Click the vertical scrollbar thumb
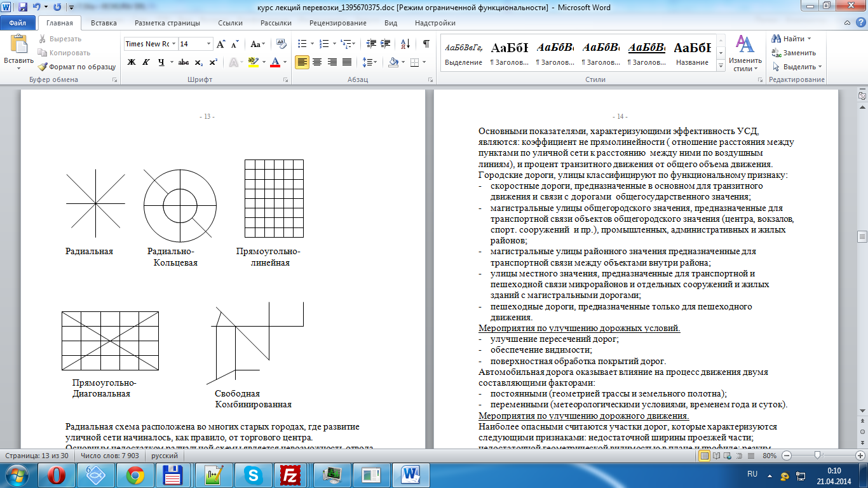Image resolution: width=868 pixels, height=488 pixels. tap(862, 237)
